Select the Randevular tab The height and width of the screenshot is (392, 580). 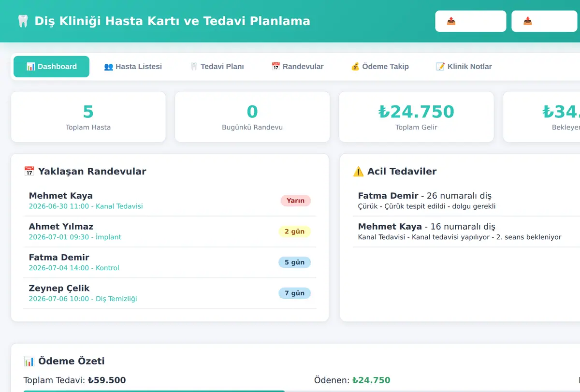(297, 67)
